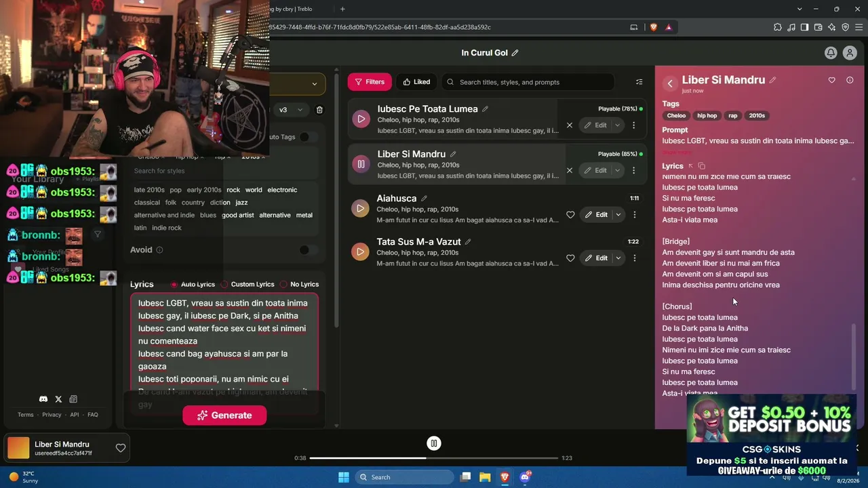This screenshot has width=868, height=488.
Task: Open the Filters panel
Action: 370,82
